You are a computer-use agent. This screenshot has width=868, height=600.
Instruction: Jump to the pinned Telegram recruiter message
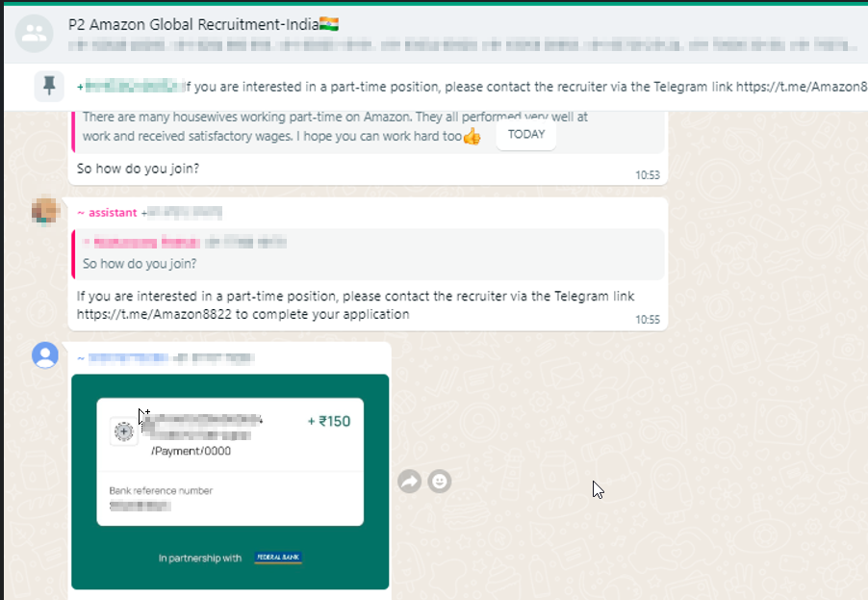pyautogui.click(x=471, y=87)
